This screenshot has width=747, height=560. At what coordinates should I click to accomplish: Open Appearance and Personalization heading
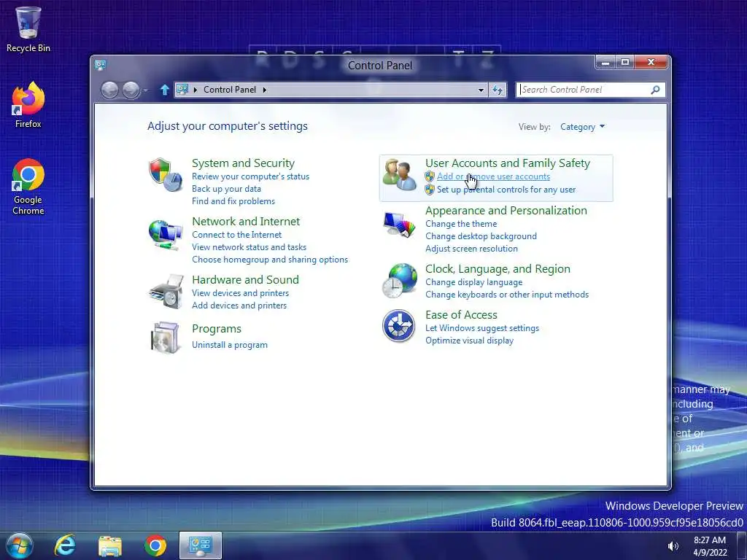click(506, 211)
